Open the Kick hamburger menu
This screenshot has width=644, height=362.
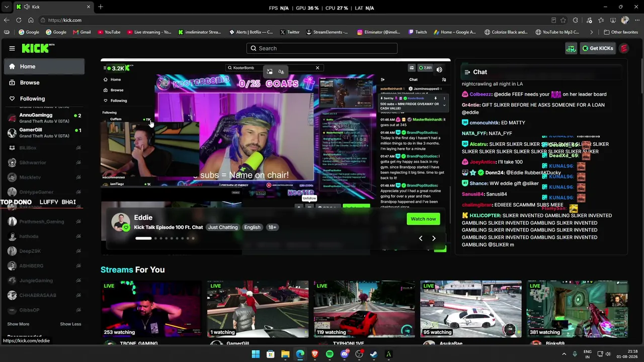pyautogui.click(x=12, y=48)
